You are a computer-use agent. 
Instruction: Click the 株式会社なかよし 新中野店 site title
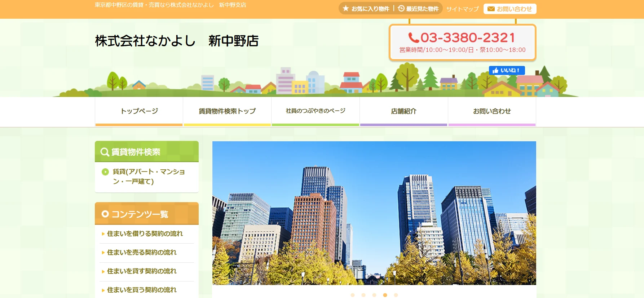click(x=177, y=41)
